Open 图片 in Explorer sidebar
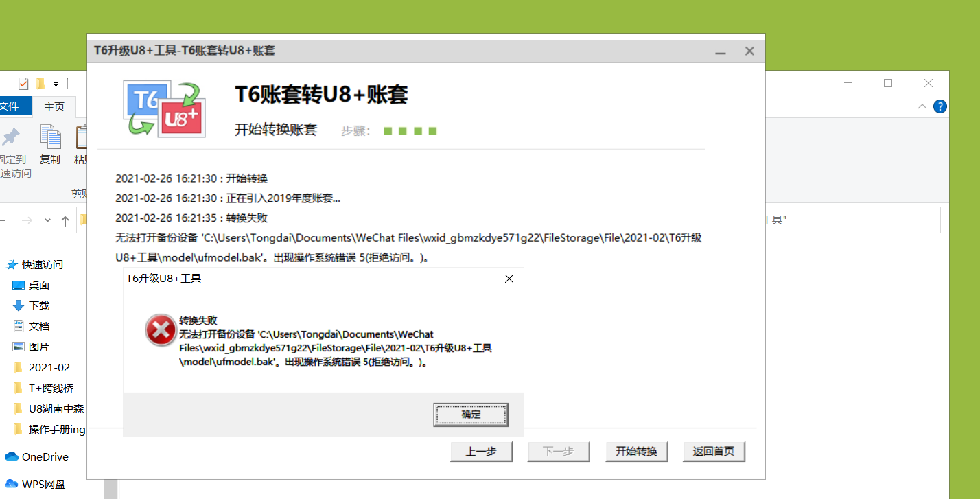This screenshot has width=980, height=499. (32, 347)
